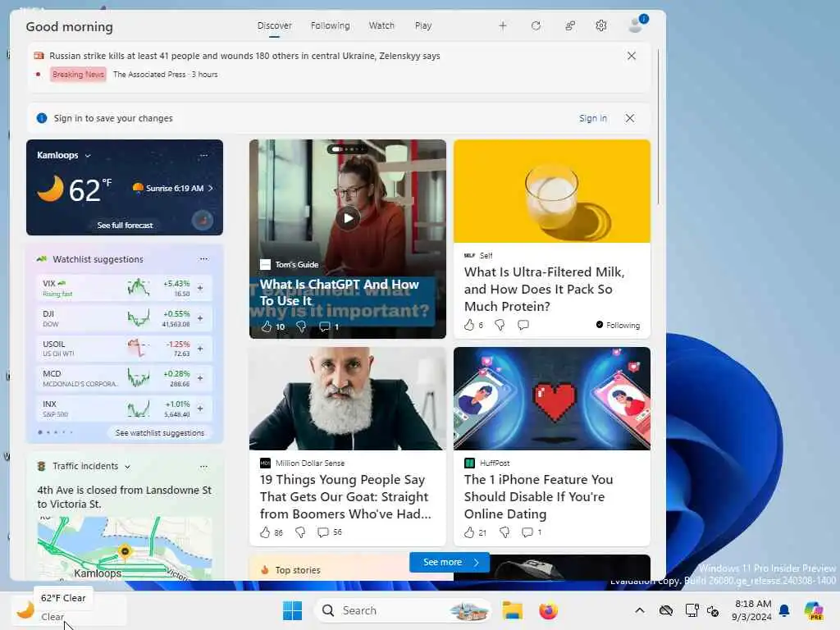Like the ChatGPT article
840x630 pixels.
pyautogui.click(x=267, y=326)
